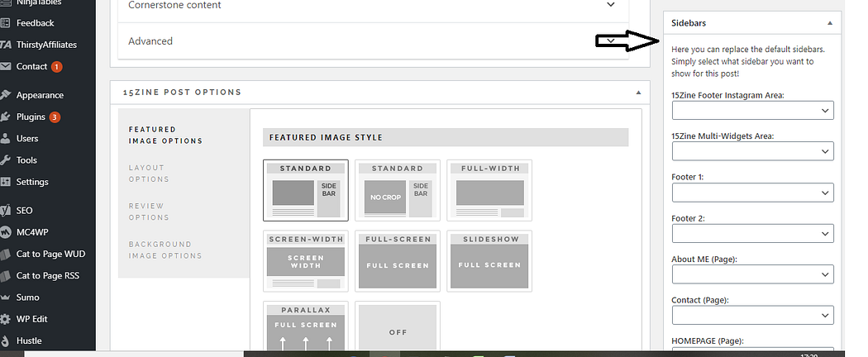The image size is (868, 357).
Task: Click the Appearance paintbrush icon
Action: [5, 95]
